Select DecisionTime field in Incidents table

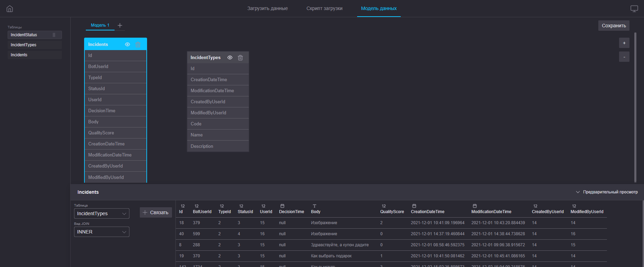point(116,111)
